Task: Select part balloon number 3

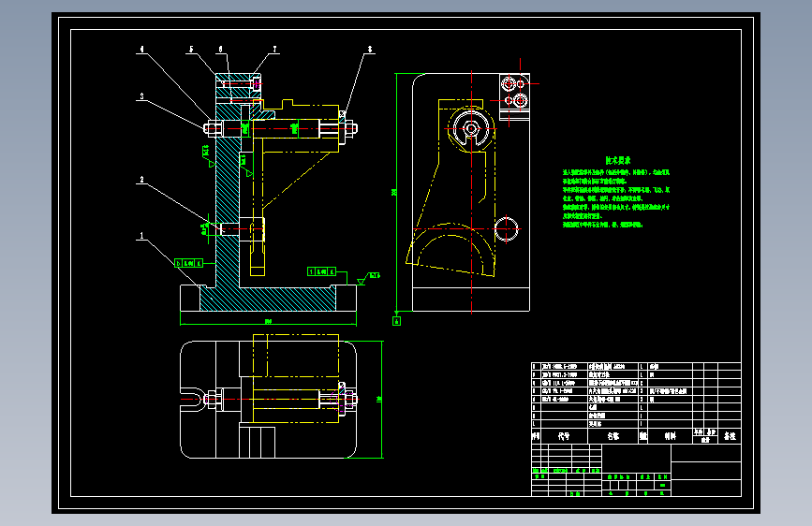Action: click(x=142, y=96)
